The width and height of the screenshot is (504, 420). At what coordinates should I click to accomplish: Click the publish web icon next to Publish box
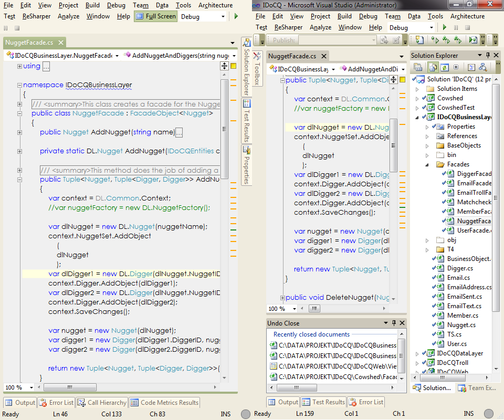pyautogui.click(x=384, y=40)
